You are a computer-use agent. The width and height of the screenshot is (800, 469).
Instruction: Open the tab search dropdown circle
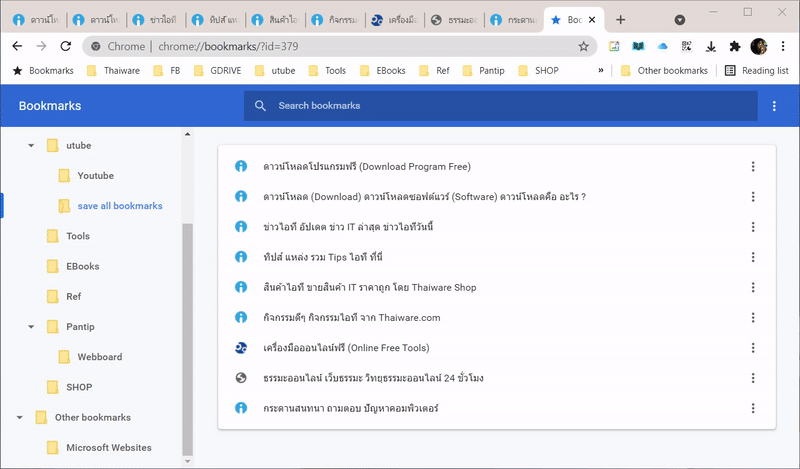point(680,20)
